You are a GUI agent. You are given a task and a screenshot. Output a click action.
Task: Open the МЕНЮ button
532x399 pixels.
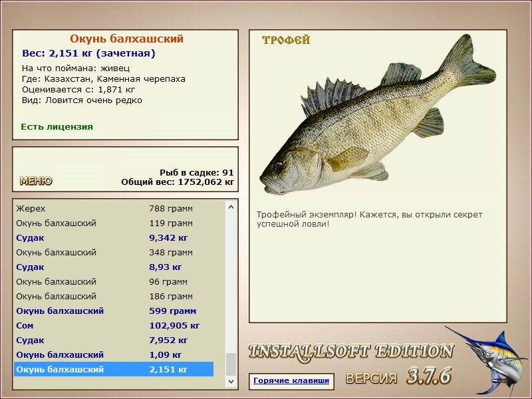[36, 181]
